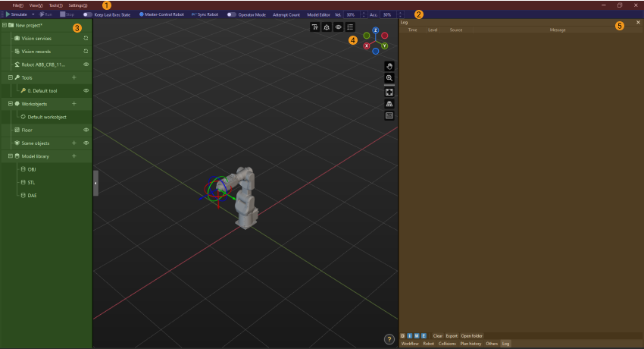Select the pan hand tool

pyautogui.click(x=389, y=66)
